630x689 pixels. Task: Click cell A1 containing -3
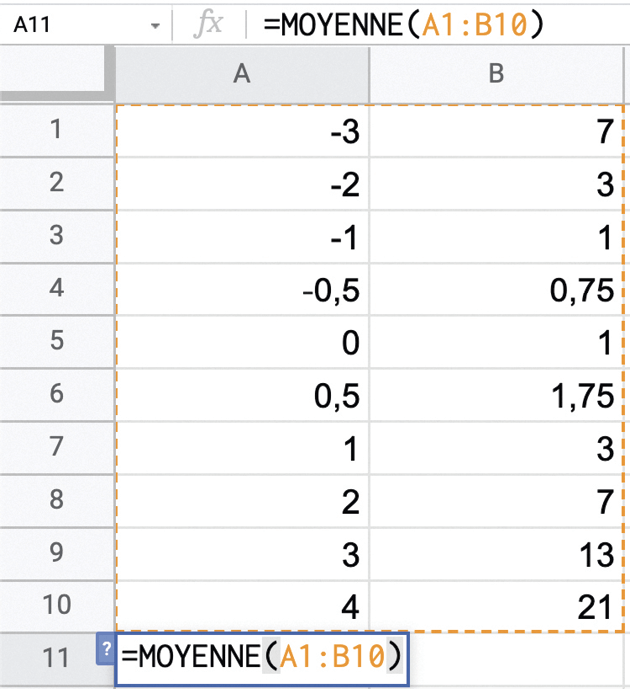tap(241, 130)
